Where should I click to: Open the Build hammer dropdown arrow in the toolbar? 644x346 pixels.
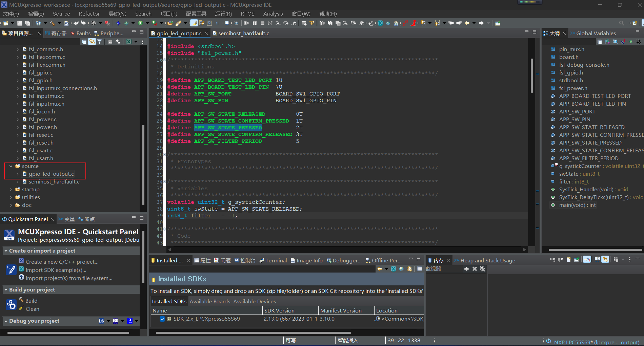[59, 23]
